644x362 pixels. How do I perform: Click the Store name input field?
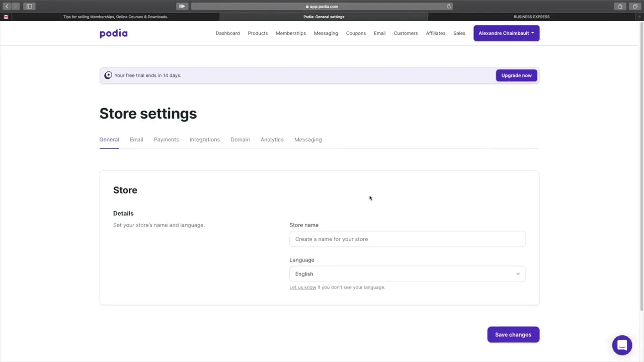(x=407, y=239)
